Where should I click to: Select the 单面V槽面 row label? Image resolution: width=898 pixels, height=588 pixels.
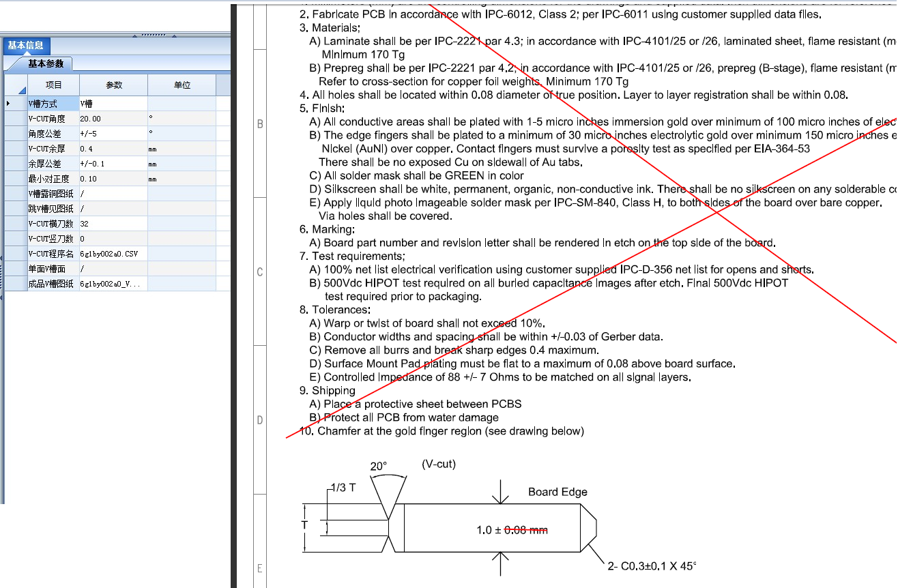(x=53, y=269)
